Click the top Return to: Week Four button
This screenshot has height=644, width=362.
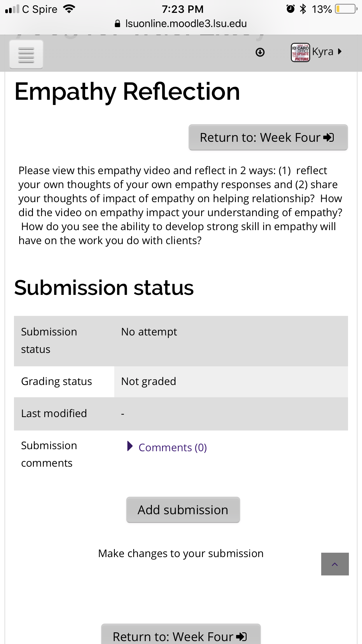click(268, 137)
